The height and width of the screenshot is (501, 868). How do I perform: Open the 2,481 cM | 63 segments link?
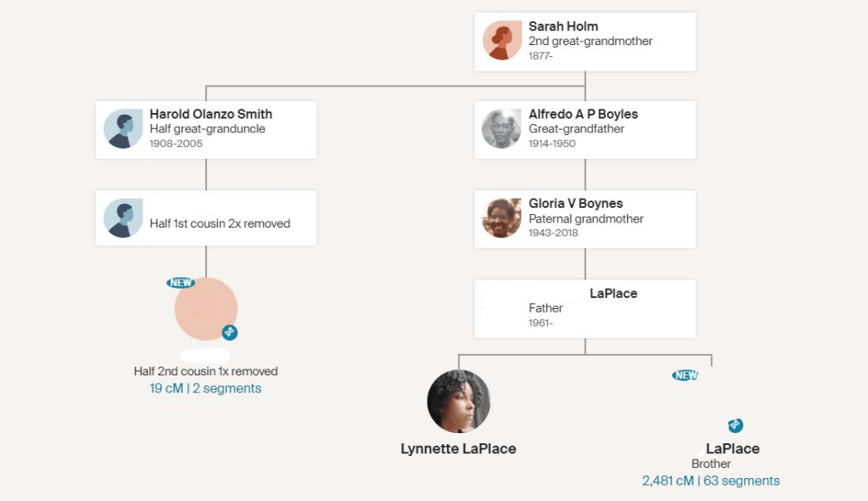pos(711,481)
